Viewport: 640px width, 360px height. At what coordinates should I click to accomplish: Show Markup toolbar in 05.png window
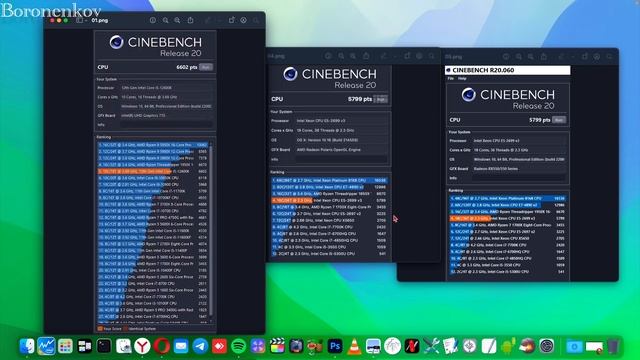(x=597, y=57)
